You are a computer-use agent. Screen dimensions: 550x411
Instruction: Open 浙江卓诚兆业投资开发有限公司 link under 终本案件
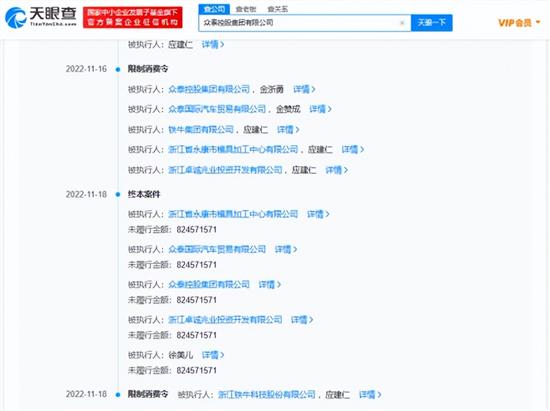pos(225,319)
